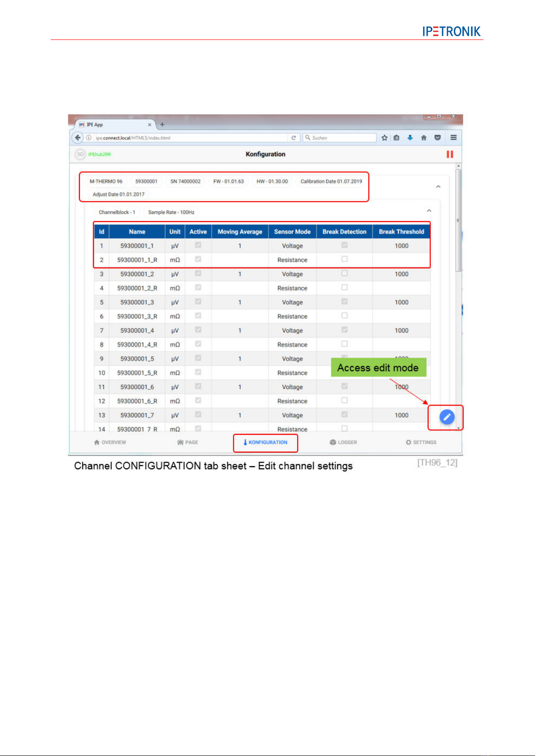Click the Name column header
The image size is (535, 756).
point(137,232)
